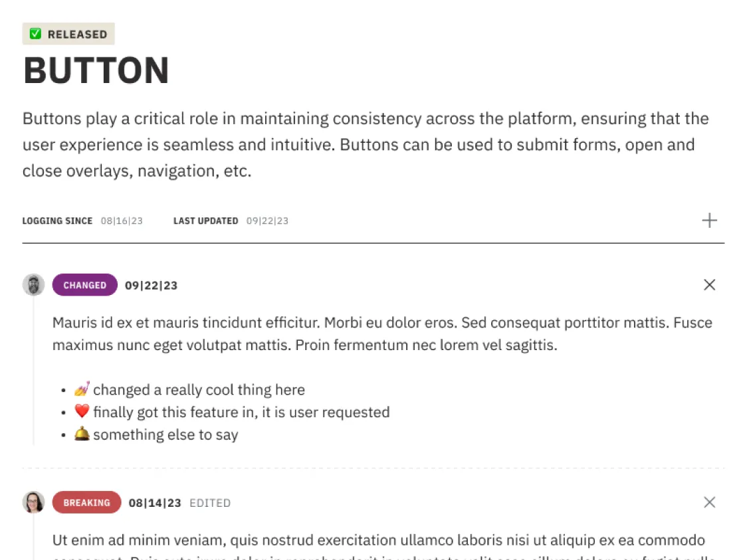747x560 pixels.
Task: Click the nail polish emoji in the first bullet
Action: tap(82, 389)
